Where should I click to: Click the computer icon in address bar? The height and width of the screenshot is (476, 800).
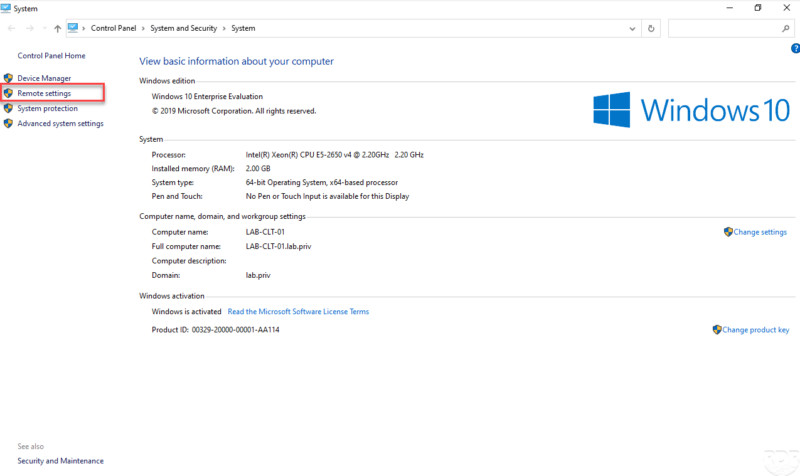[73, 28]
